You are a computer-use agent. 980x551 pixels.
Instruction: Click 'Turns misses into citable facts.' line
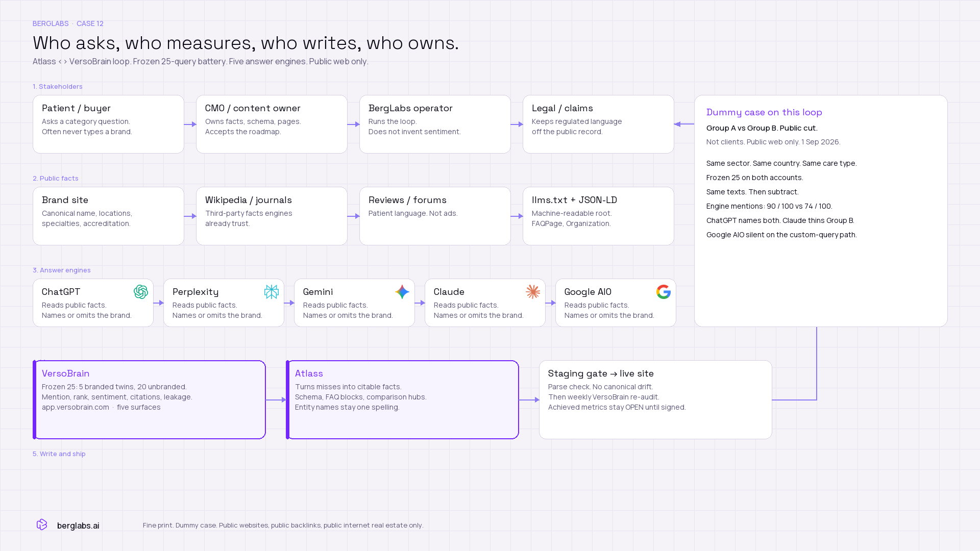tap(348, 387)
